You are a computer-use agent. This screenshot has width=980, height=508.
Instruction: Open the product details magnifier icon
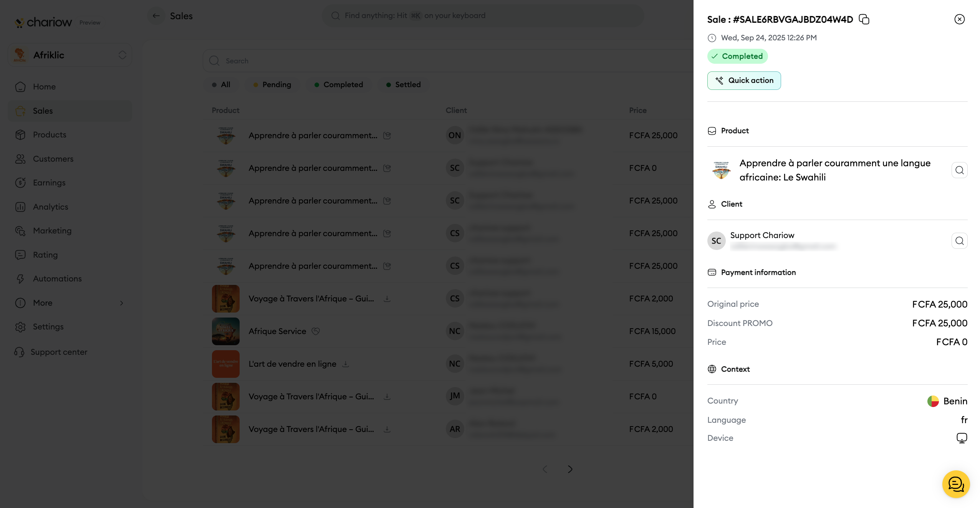click(x=959, y=170)
